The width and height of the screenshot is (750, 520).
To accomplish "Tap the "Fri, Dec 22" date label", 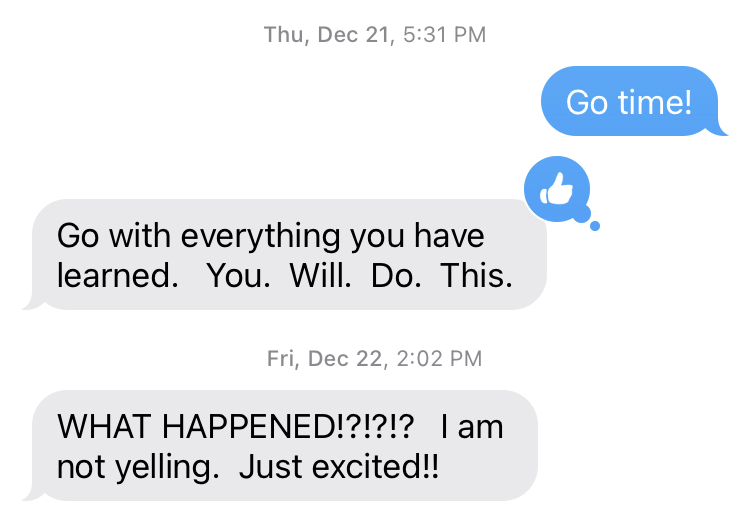I will [325, 358].
